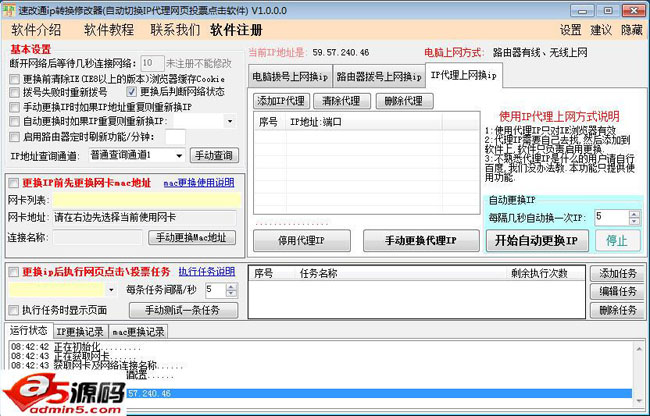Viewport: 650px width, 416px height.
Task: Switch to 电脑拨号上网换ip tab
Action: coord(290,77)
